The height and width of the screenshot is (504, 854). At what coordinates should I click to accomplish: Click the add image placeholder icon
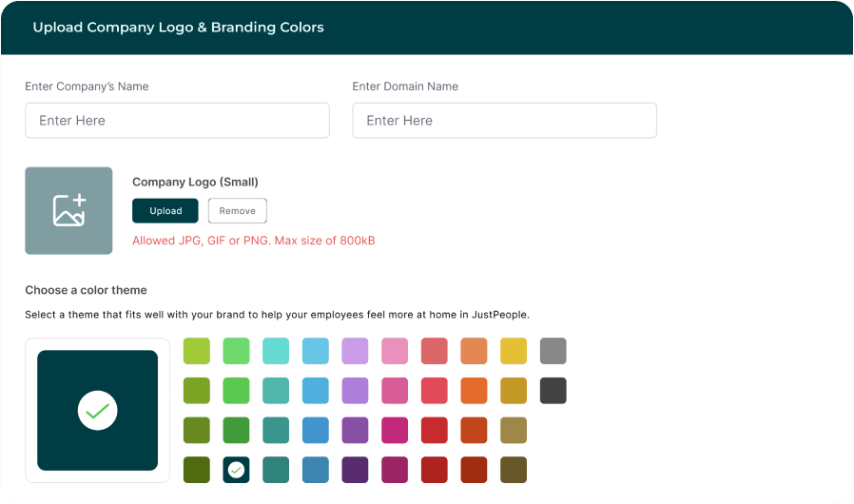(68, 210)
